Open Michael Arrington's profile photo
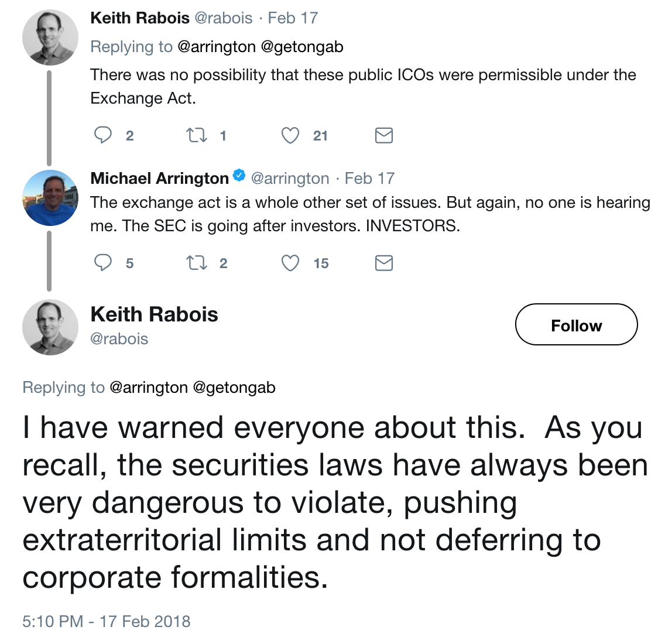The image size is (658, 644). tap(50, 198)
